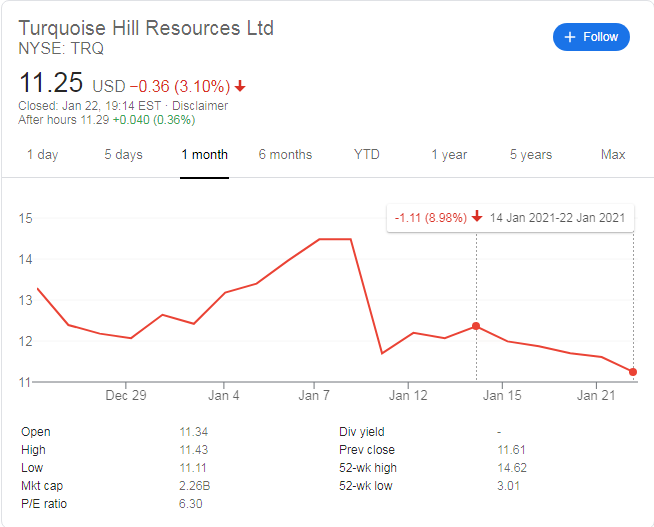Viewport: 654px width, 527px height.
Task: Click the Mkt cap value 2.26B
Action: pos(194,486)
